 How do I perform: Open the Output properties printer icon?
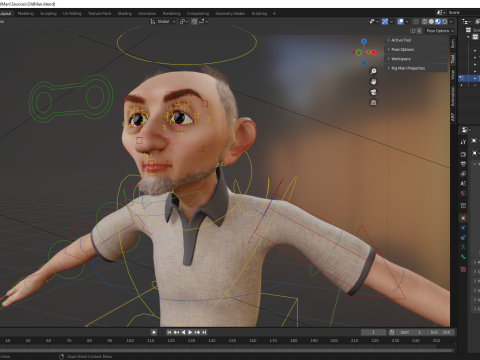coord(463,164)
